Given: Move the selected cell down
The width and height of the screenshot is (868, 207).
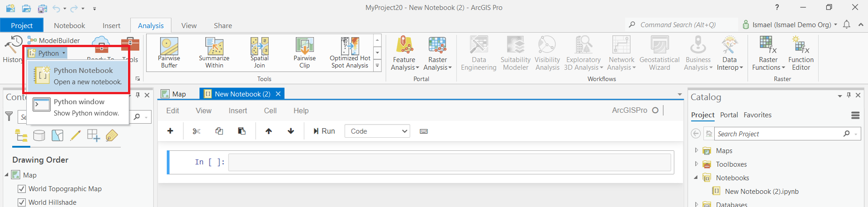Looking at the screenshot, I should click(x=291, y=131).
